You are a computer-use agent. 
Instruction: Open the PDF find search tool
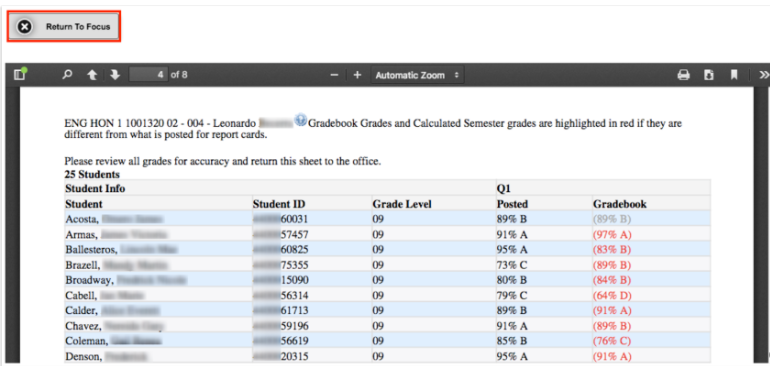[x=68, y=75]
